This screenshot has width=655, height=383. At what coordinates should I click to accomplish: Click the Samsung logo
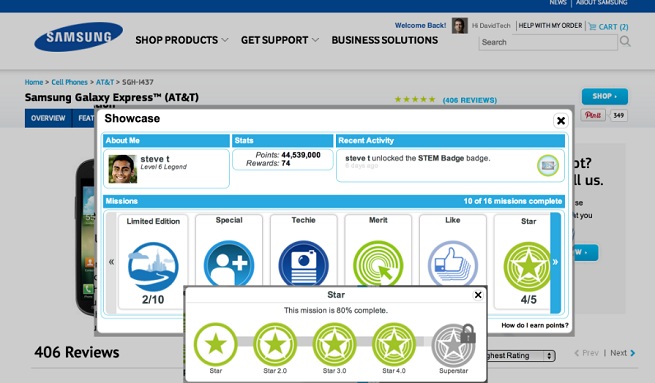point(79,37)
